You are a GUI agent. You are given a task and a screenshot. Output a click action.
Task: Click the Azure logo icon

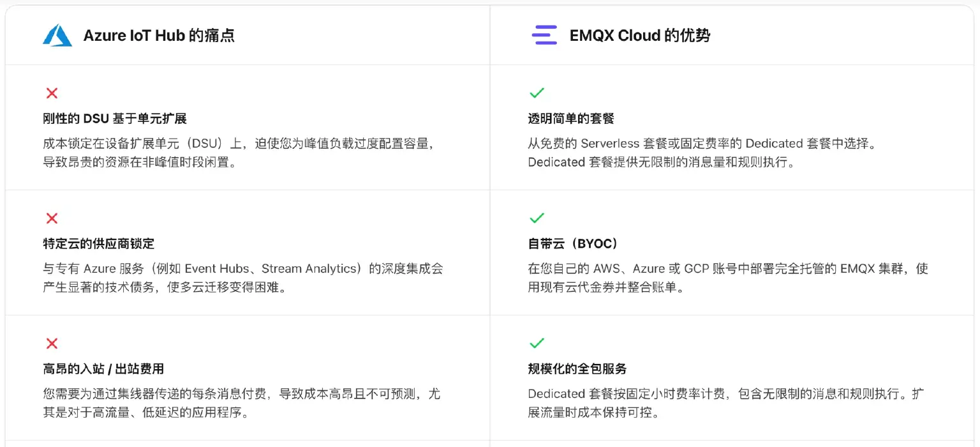pyautogui.click(x=57, y=35)
